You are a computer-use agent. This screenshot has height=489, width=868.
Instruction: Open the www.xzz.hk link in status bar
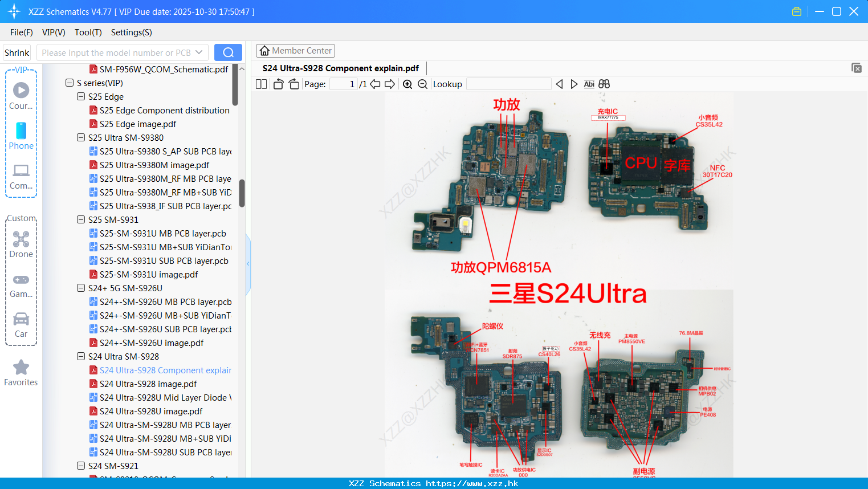tap(472, 483)
